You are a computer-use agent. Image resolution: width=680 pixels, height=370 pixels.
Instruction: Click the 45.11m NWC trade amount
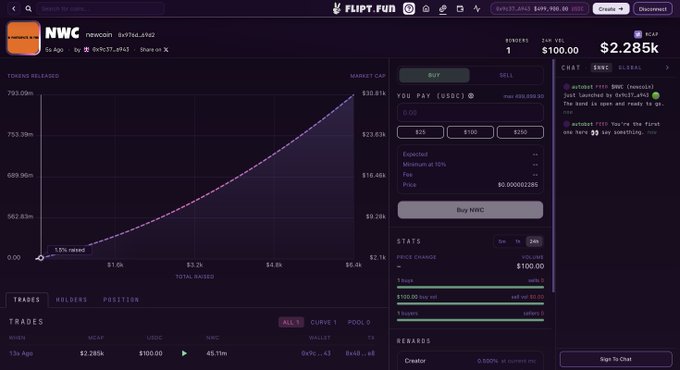(x=217, y=353)
